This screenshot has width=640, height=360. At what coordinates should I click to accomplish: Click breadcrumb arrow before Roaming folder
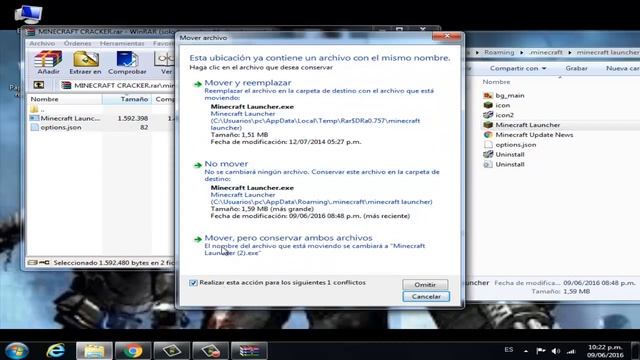click(477, 52)
